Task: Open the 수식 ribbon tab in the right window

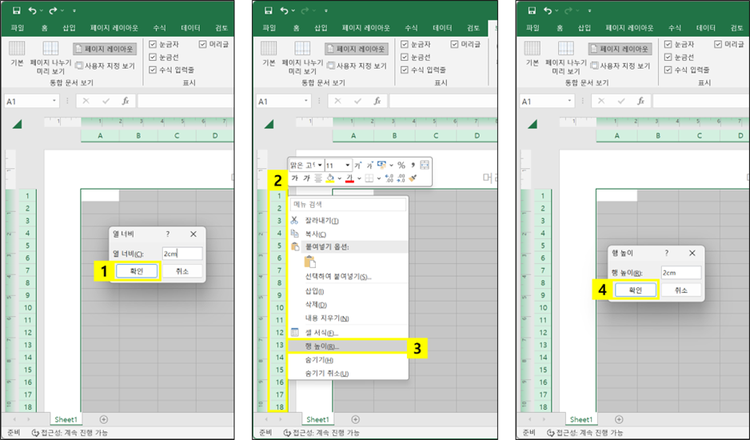Action: 674,28
